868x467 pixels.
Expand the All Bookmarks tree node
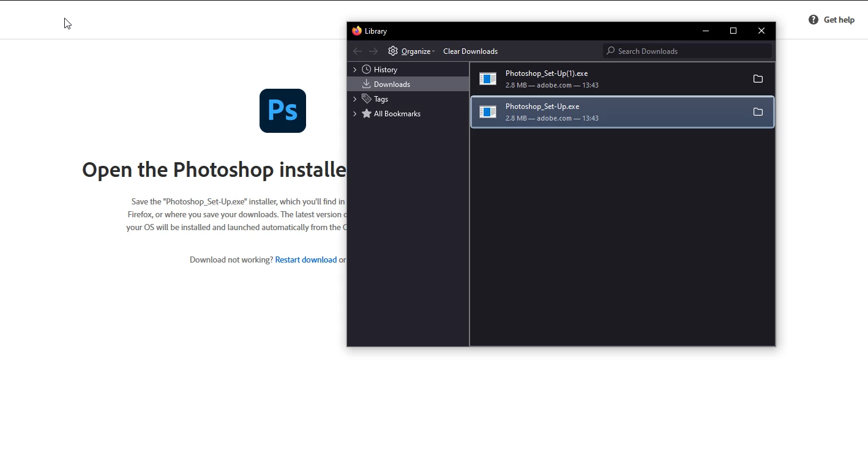(354, 114)
